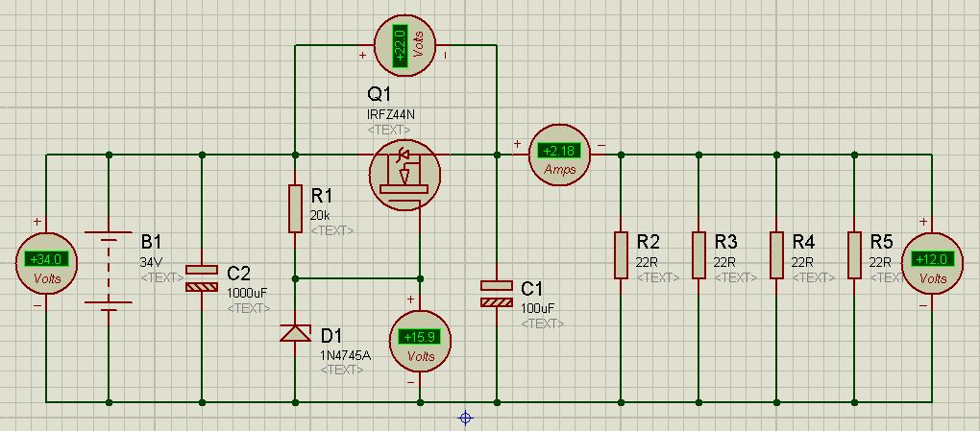Click the B1 reference label
Image resolution: width=980 pixels, height=431 pixels.
pos(151,242)
